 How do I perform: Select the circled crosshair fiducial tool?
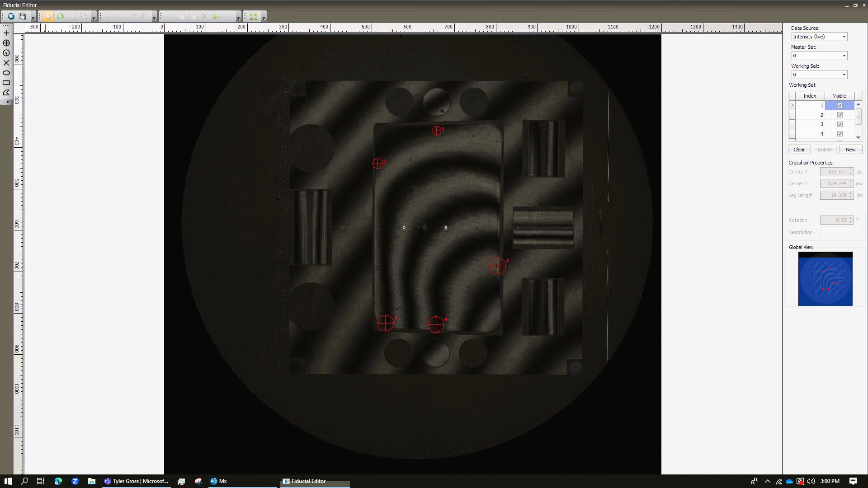pyautogui.click(x=6, y=43)
